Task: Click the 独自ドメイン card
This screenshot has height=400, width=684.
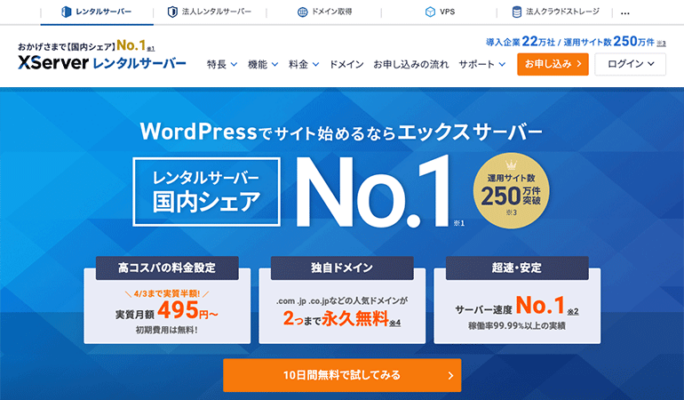Action: [342, 300]
